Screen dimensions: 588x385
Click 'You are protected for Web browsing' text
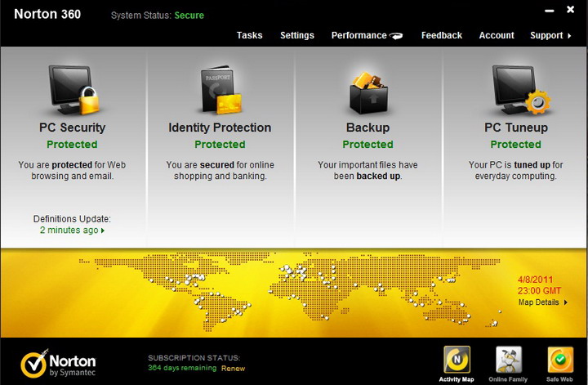point(72,170)
